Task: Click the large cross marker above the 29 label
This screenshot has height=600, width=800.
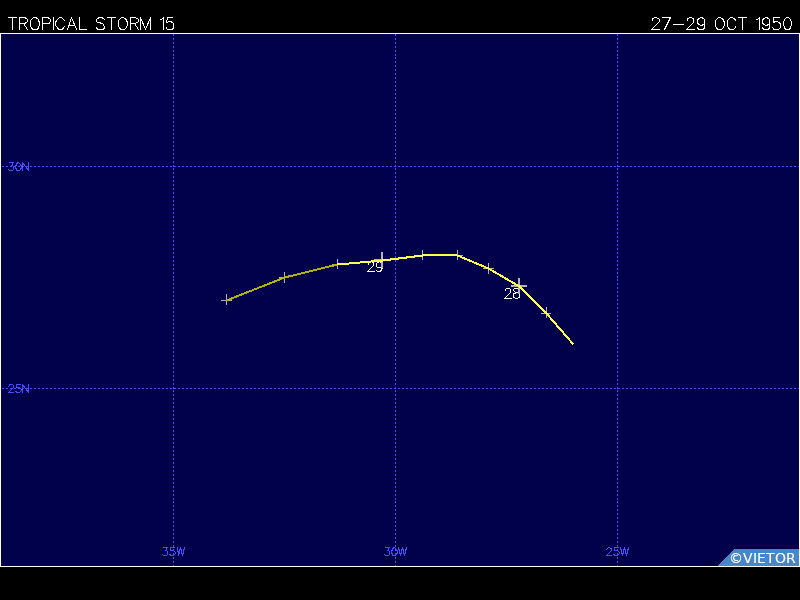Action: click(x=382, y=259)
